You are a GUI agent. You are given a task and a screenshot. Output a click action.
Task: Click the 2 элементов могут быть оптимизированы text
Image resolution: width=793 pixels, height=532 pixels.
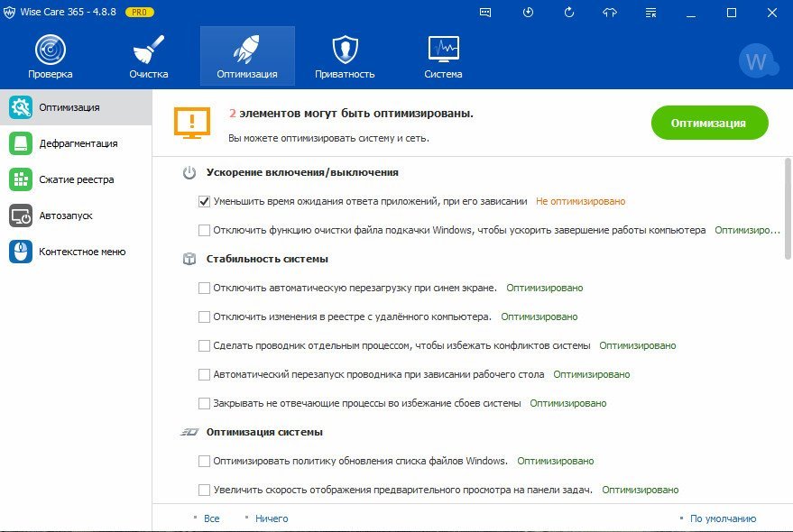point(352,114)
